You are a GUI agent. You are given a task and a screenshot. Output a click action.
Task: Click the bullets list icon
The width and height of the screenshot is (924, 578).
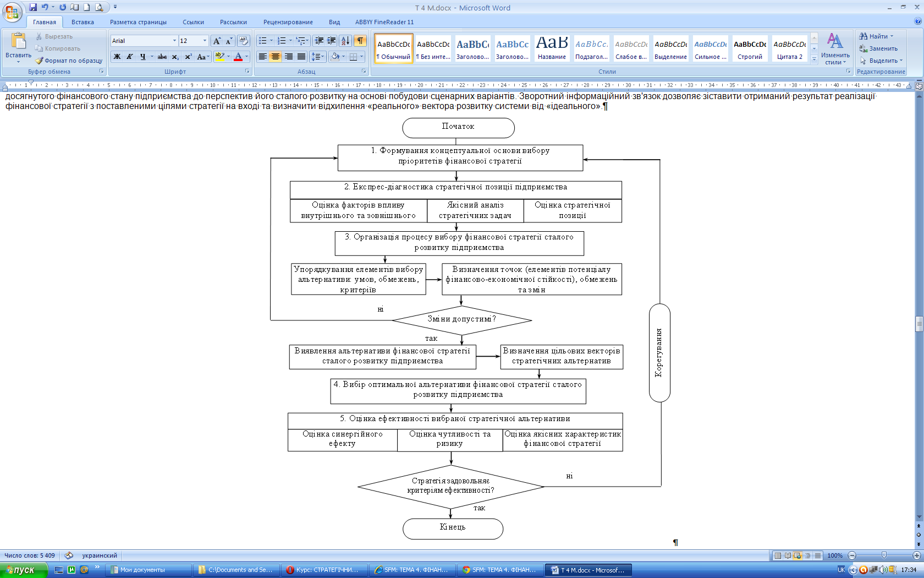click(263, 41)
